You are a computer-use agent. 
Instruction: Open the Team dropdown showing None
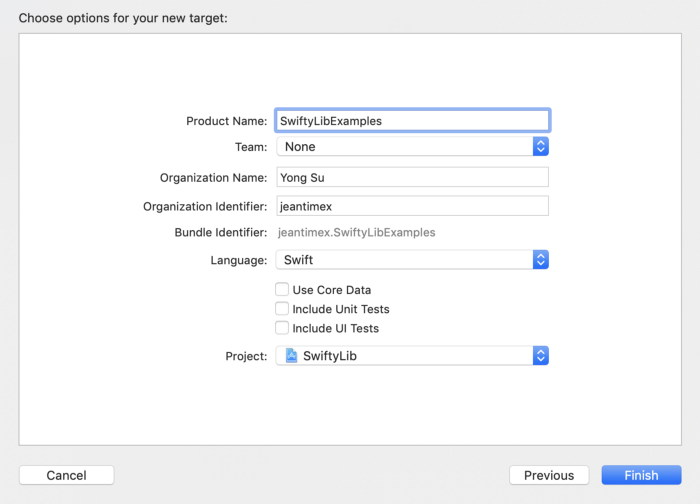(404, 147)
